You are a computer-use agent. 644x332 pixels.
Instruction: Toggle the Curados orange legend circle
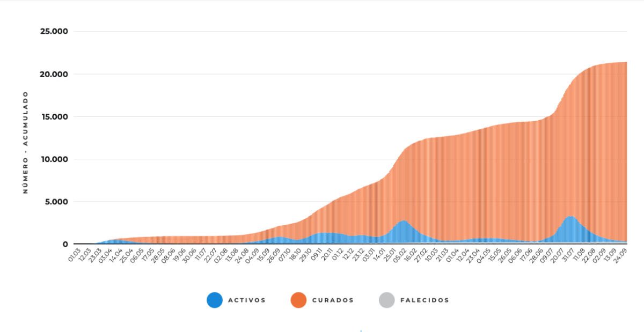pyautogui.click(x=298, y=300)
